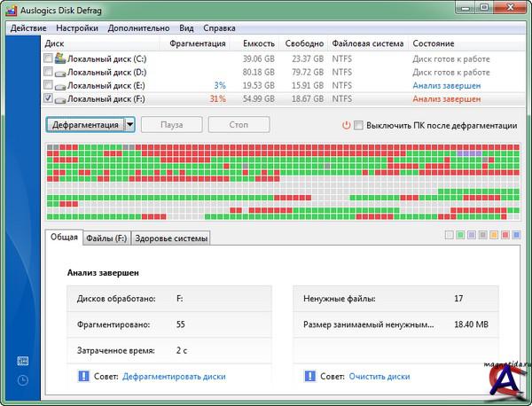The width and height of the screenshot is (532, 406).
Task: Click the keyboard icon in the left sidebar
Action: (22, 361)
